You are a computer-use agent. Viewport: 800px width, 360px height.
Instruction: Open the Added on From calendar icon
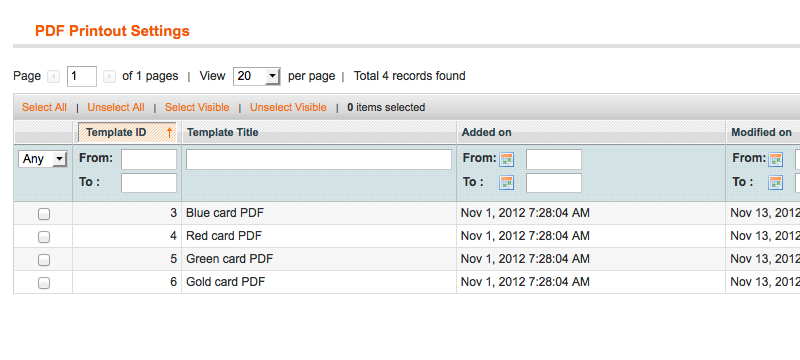(x=507, y=160)
